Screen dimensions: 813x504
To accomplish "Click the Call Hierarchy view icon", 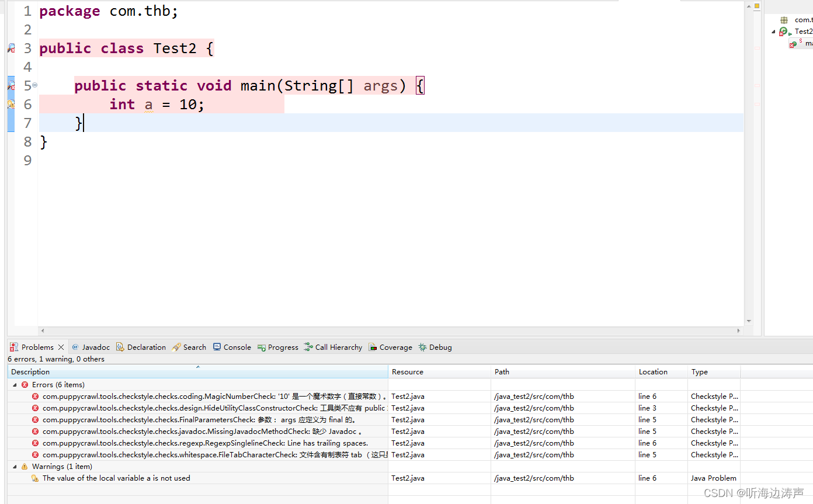I will 333,347.
